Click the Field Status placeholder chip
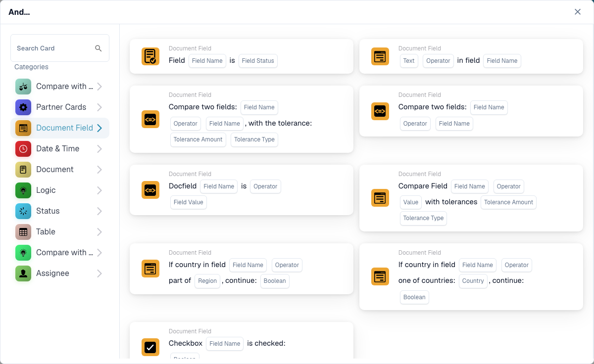The image size is (594, 364). click(258, 61)
